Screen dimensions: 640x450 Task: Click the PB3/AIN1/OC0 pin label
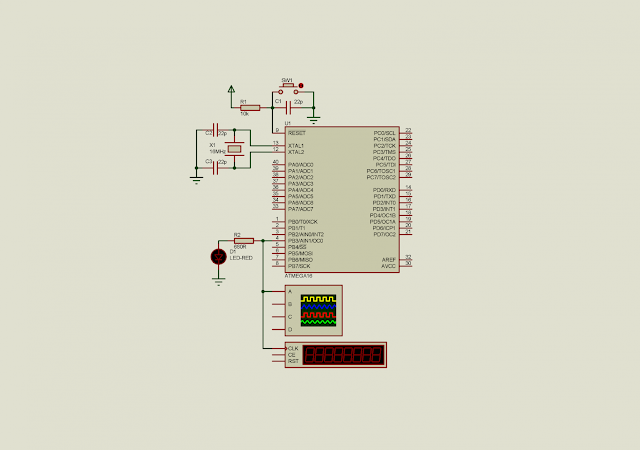click(x=305, y=241)
